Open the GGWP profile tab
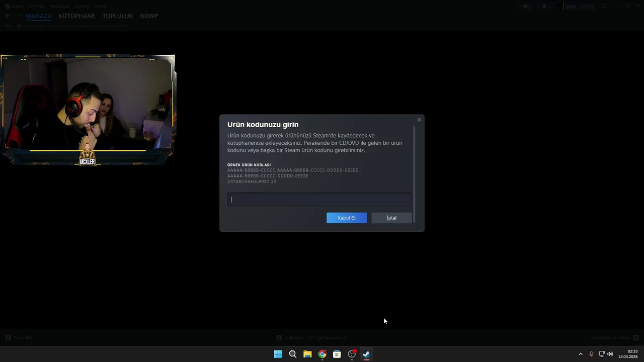This screenshot has height=362, width=644. click(149, 16)
